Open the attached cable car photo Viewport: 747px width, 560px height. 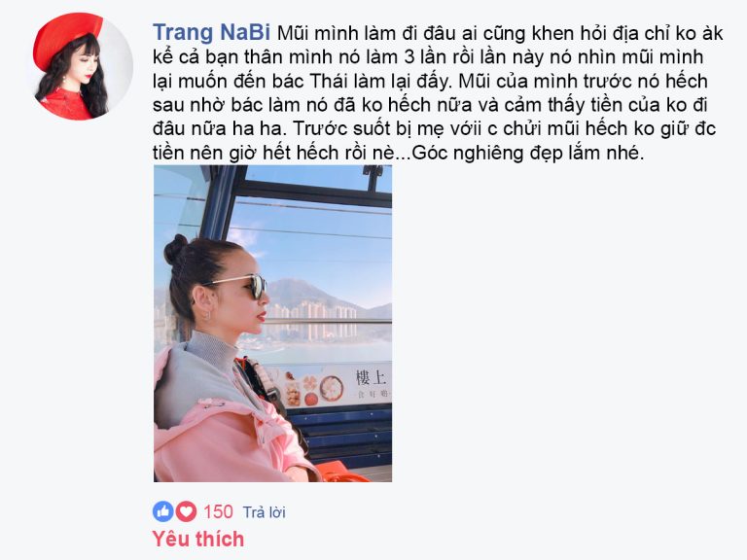coord(273,324)
